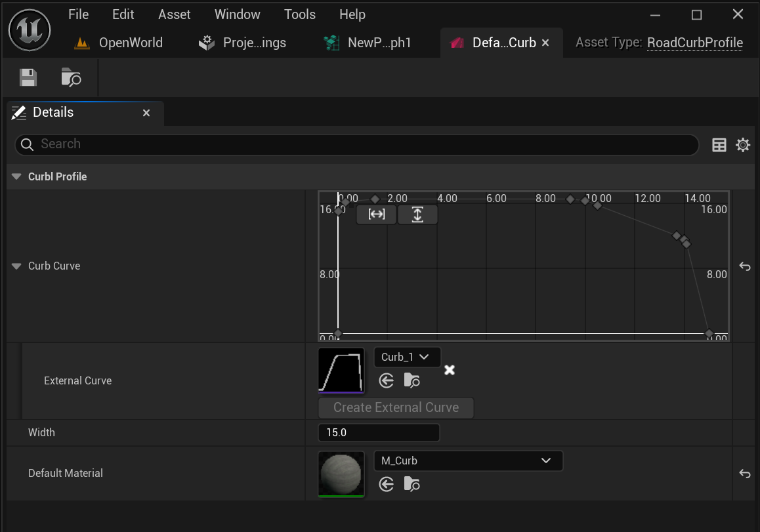This screenshot has width=760, height=532.
Task: Open the Asset menu
Action: point(174,14)
